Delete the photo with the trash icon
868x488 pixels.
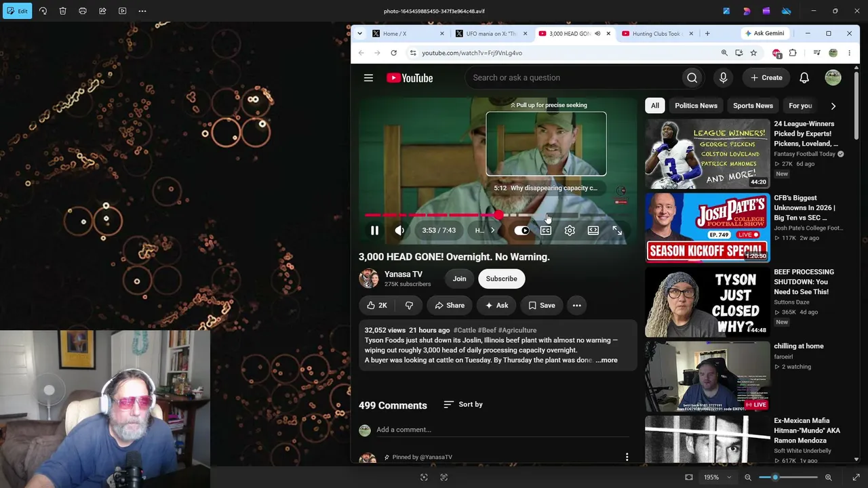[x=62, y=11]
